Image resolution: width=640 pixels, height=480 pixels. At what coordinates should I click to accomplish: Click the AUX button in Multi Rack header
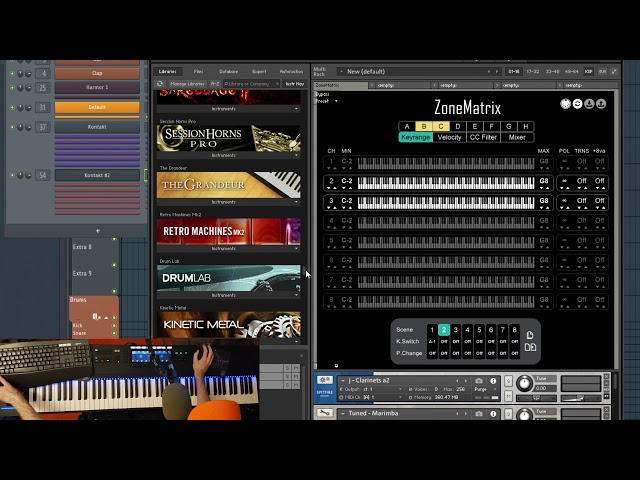coord(602,71)
